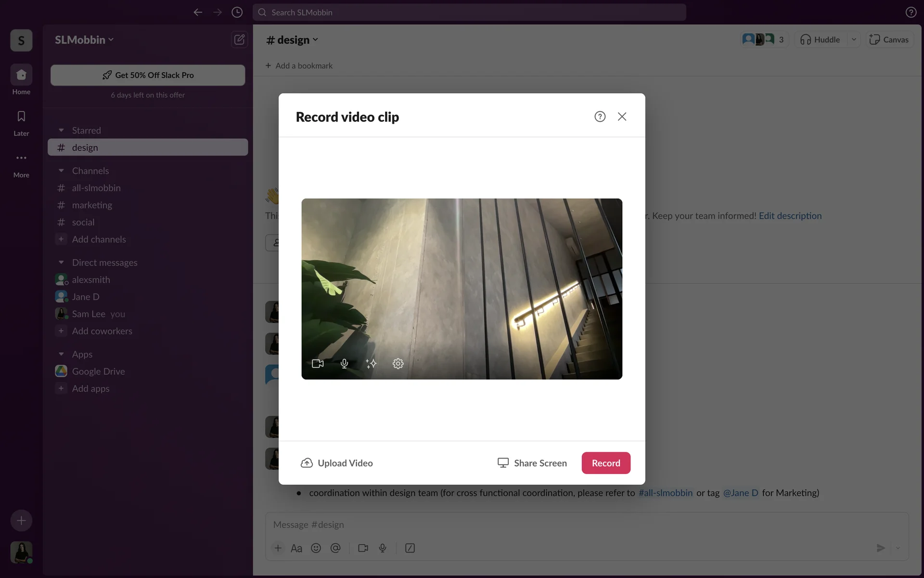
Task: Collapse the Direct messages section
Action: click(61, 263)
